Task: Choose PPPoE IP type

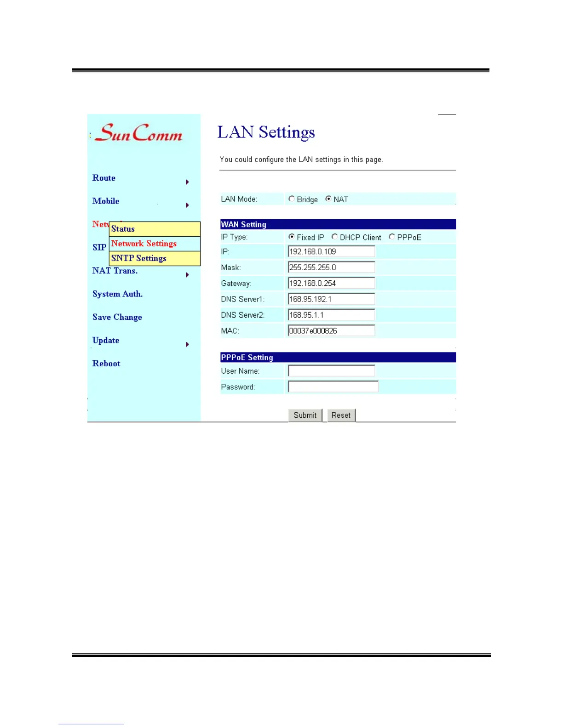Action: click(392, 237)
